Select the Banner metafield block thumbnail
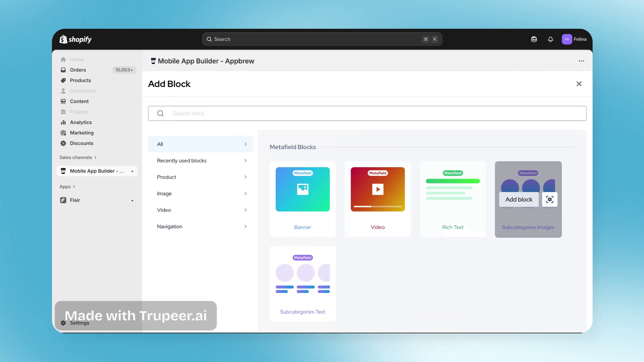Image resolution: width=644 pixels, height=362 pixels. pos(302,189)
